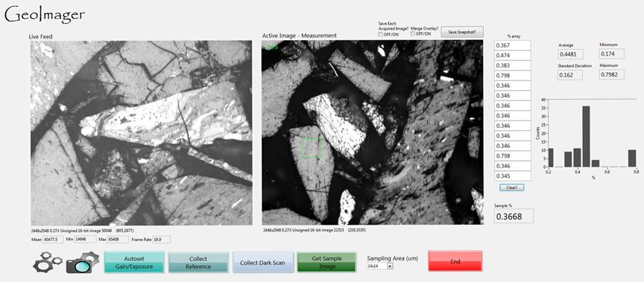Clear the % array values

click(x=512, y=188)
